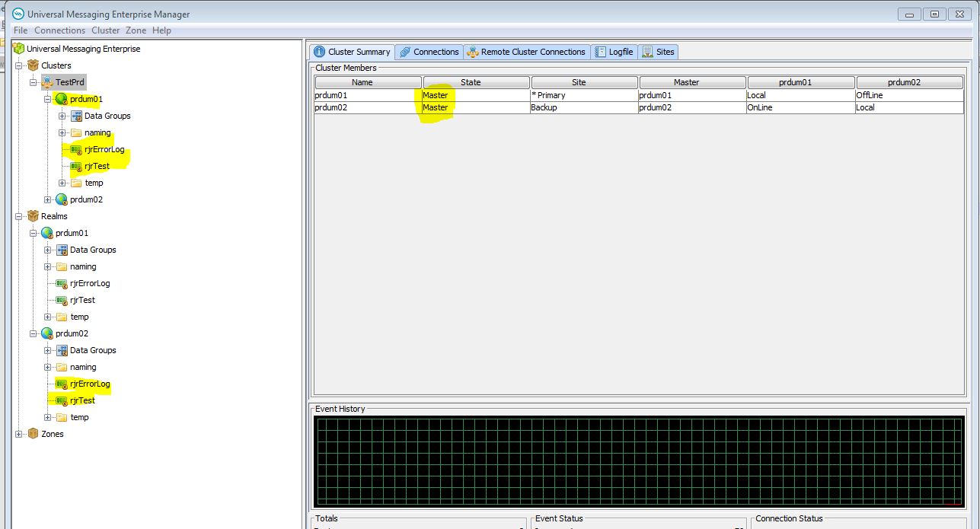Click the Clusters package icon in tree
This screenshot has height=529, width=980.
pos(33,65)
